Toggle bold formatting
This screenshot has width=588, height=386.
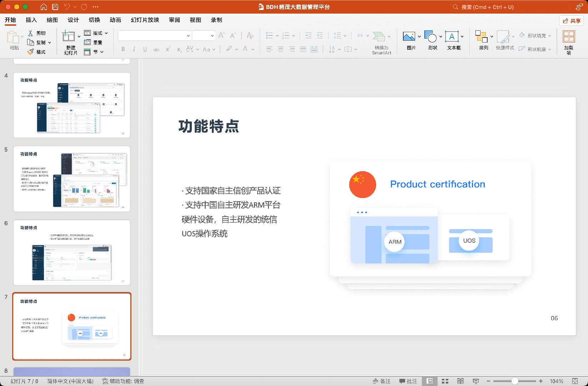(x=123, y=49)
